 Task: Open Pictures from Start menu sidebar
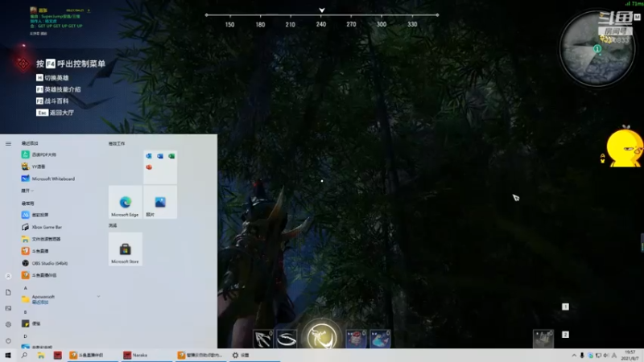(x=8, y=308)
